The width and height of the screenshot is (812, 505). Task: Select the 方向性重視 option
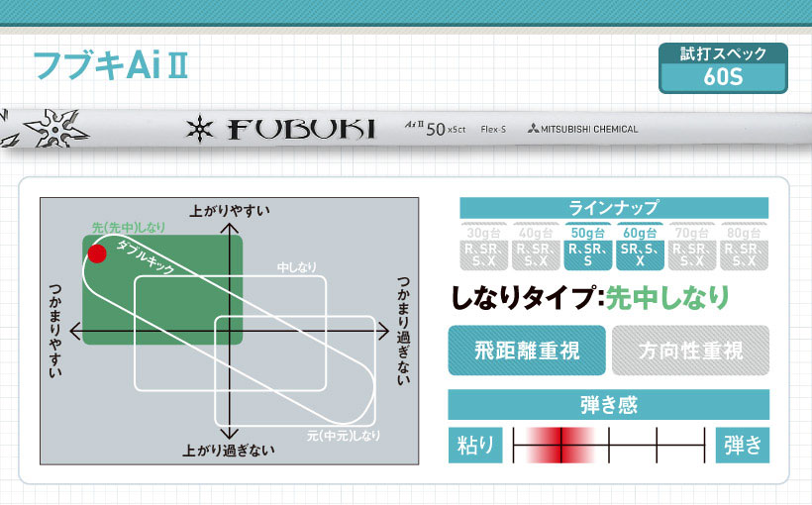pos(690,351)
